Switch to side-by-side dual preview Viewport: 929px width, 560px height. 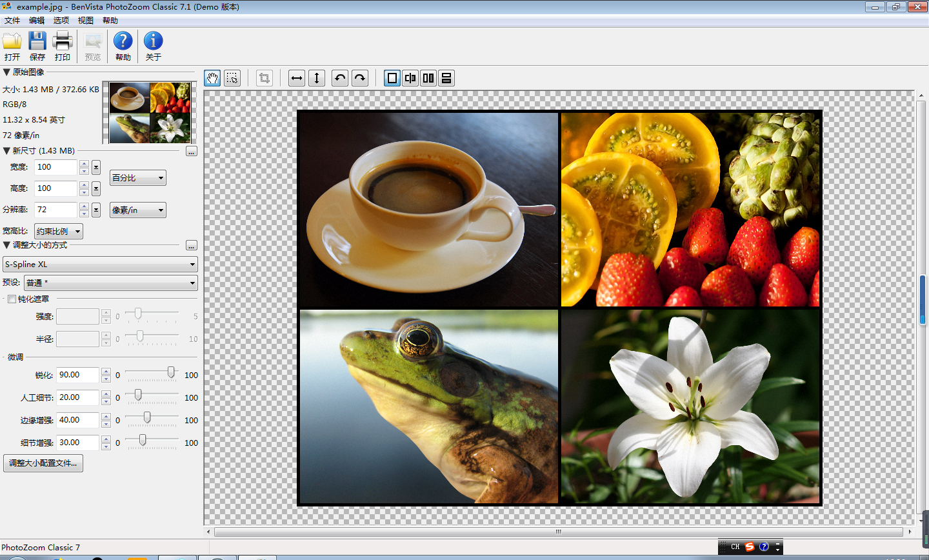point(428,78)
